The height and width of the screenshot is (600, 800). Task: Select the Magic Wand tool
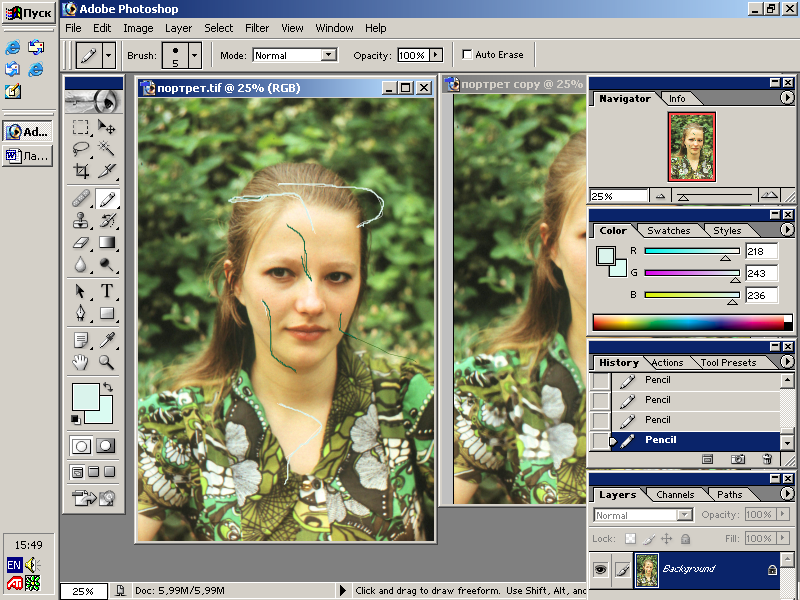click(x=106, y=148)
